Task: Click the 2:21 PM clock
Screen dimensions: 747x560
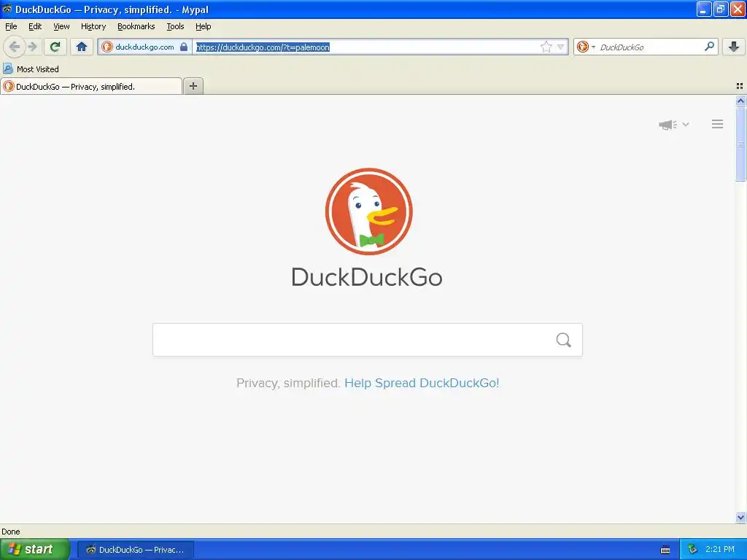Action: [x=720, y=549]
